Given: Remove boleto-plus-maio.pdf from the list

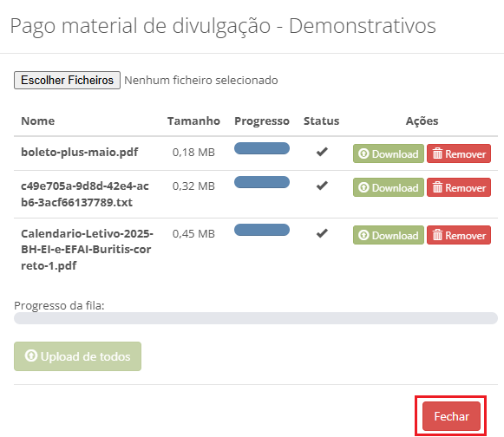Looking at the screenshot, I should point(459,153).
